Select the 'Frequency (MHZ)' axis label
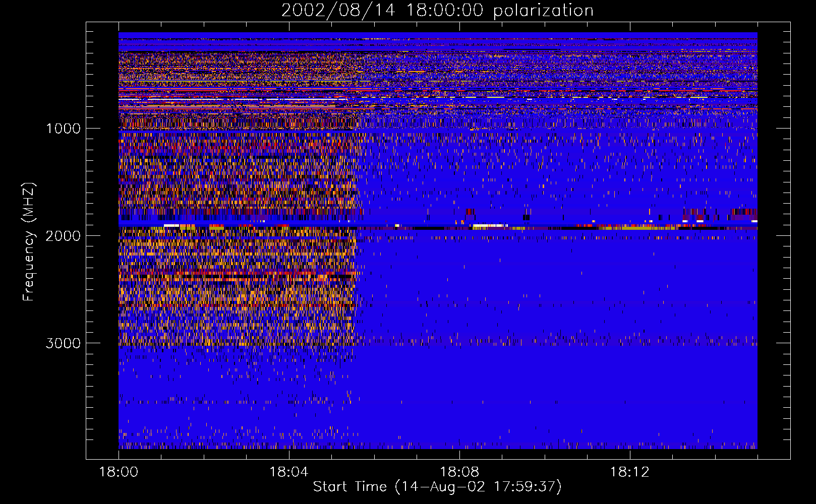This screenshot has height=504, width=816. [29, 242]
